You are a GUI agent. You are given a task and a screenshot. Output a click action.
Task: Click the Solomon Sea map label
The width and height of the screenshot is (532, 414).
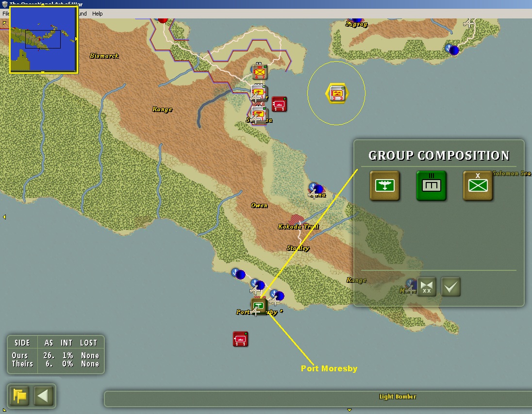(x=512, y=173)
